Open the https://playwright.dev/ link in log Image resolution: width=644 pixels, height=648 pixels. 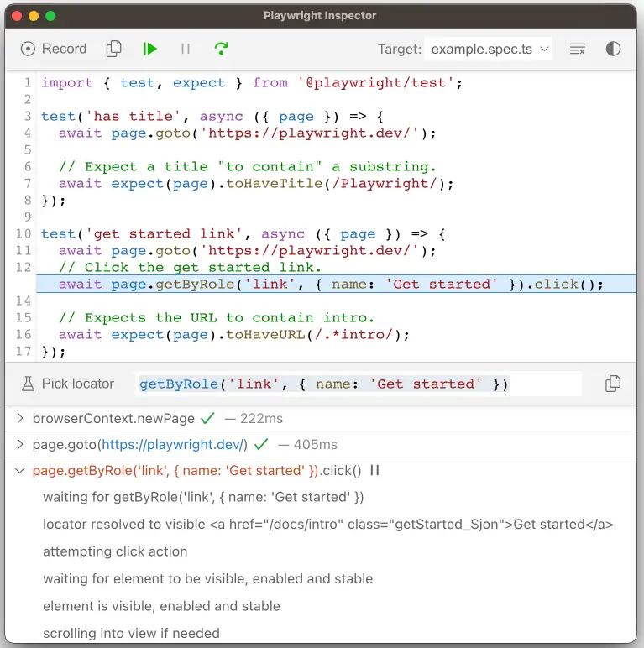(173, 444)
